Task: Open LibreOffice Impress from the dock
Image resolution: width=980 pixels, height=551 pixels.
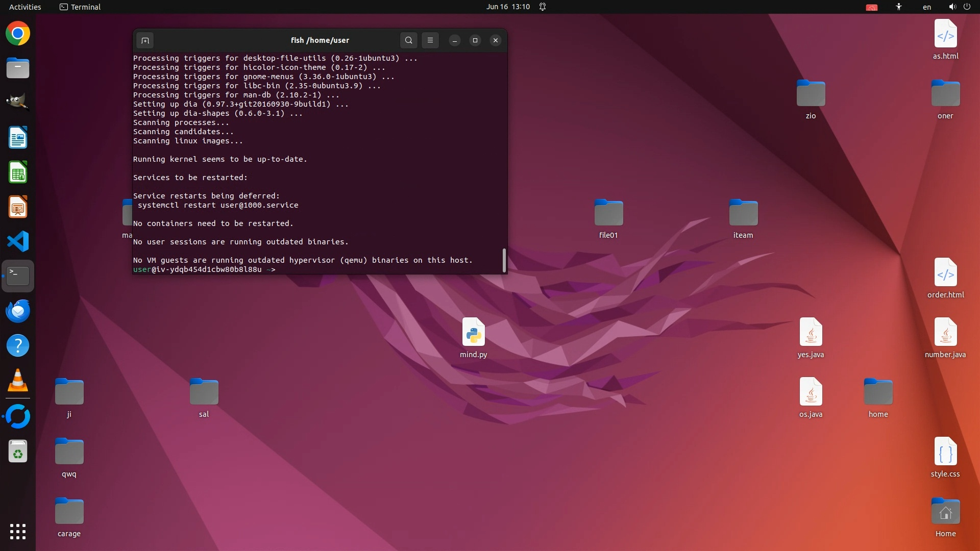Action: tap(18, 207)
